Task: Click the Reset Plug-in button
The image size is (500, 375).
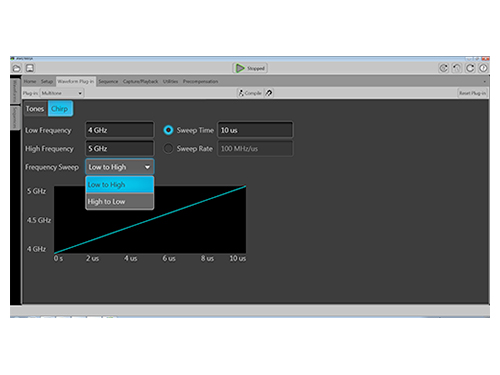Action: [x=472, y=93]
